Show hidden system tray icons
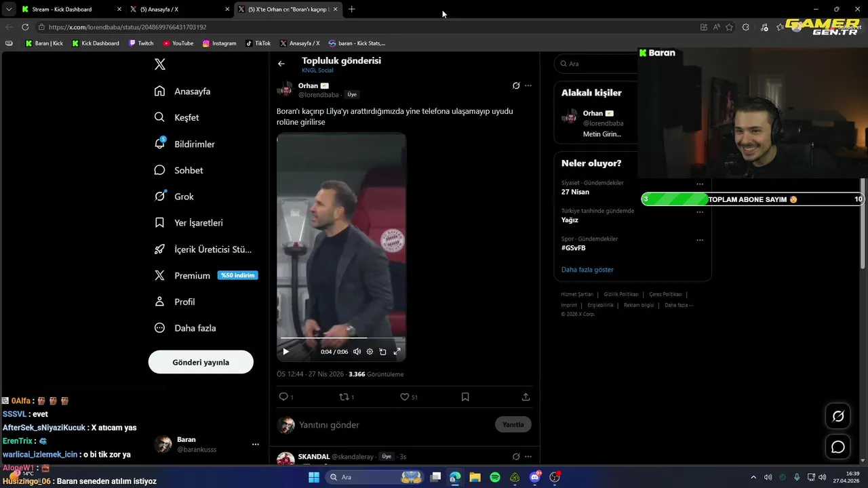868x488 pixels. [753, 477]
